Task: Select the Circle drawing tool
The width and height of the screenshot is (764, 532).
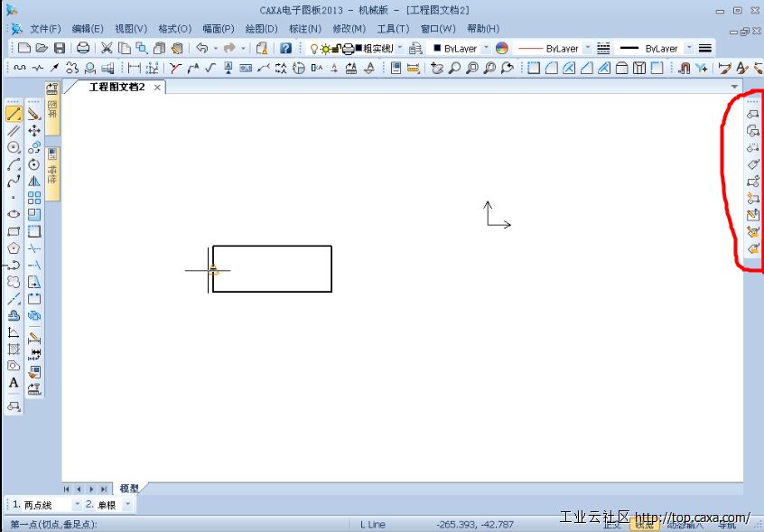Action: pyautogui.click(x=14, y=147)
